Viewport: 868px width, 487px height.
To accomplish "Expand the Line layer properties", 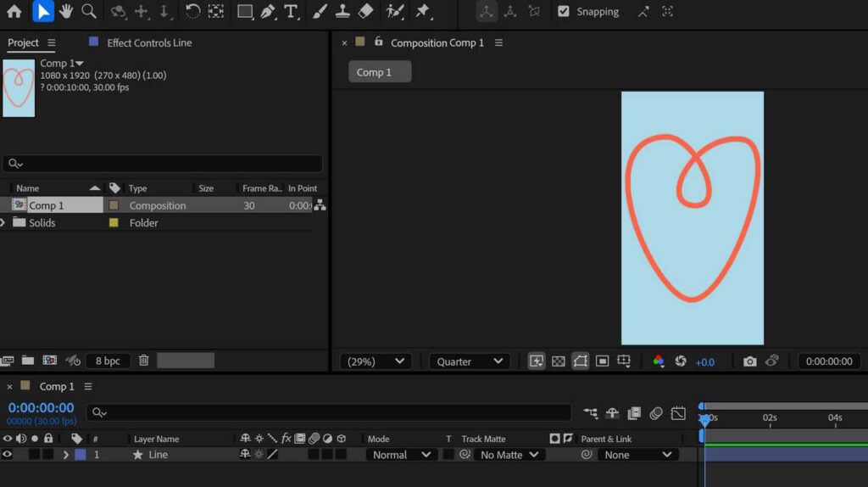I will click(65, 455).
